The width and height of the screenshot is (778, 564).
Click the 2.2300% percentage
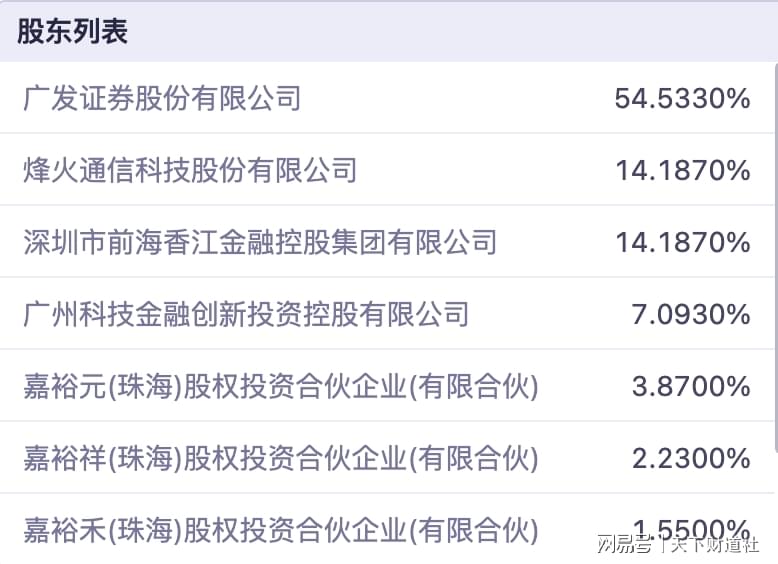point(690,458)
